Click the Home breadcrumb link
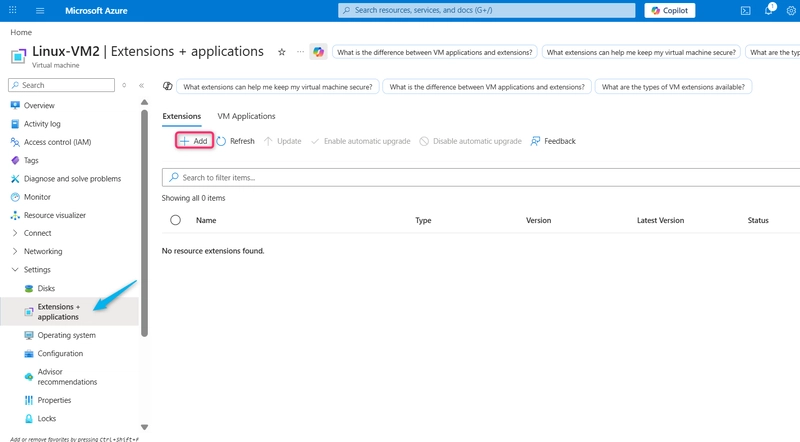The height and width of the screenshot is (442, 800). coord(21,32)
